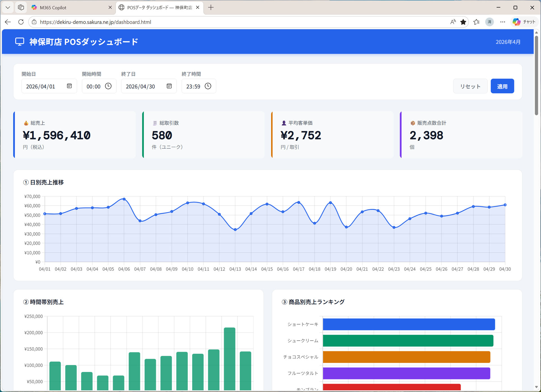The width and height of the screenshot is (541, 392).
Task: Minimize the browser window
Action: 498,8
